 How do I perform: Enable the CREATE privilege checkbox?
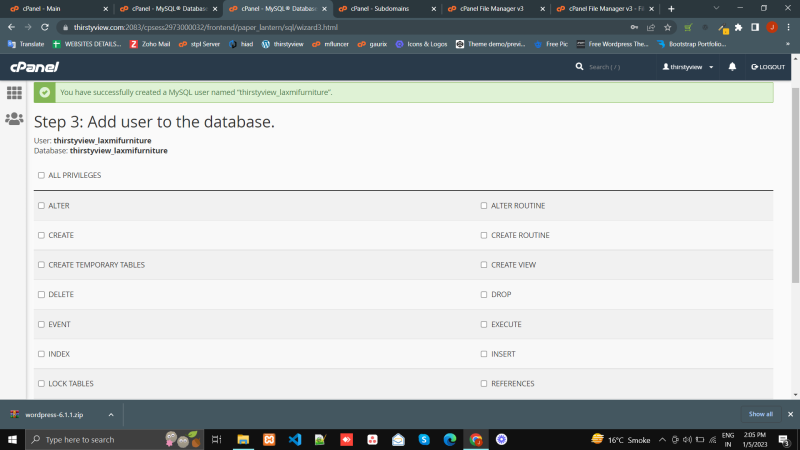coord(41,235)
